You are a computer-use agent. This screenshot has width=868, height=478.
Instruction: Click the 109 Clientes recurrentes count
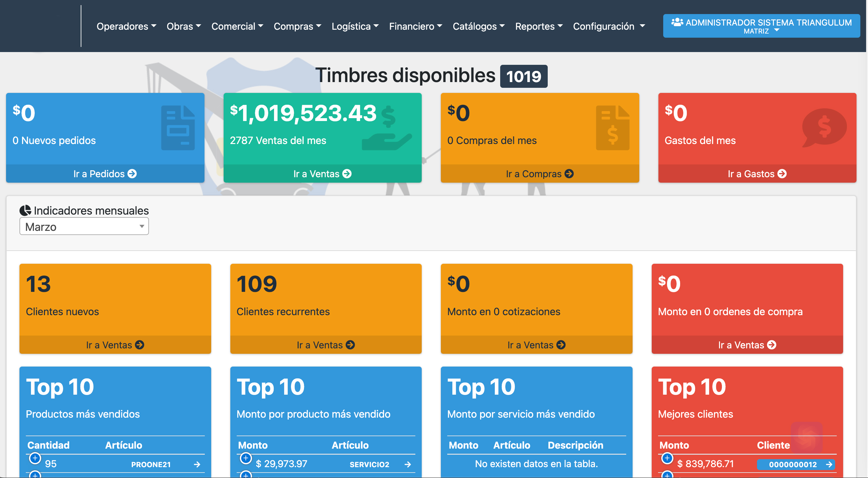coord(257,284)
